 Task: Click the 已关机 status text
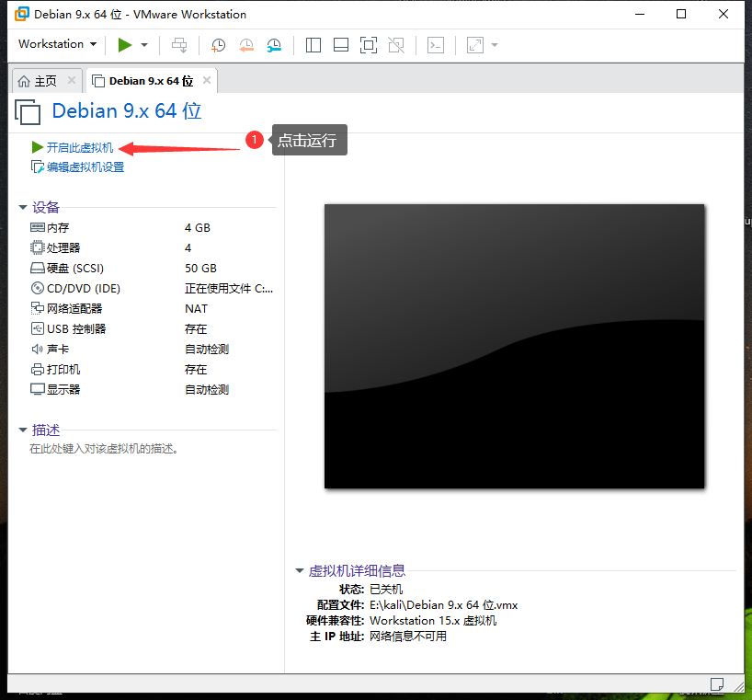tap(386, 590)
